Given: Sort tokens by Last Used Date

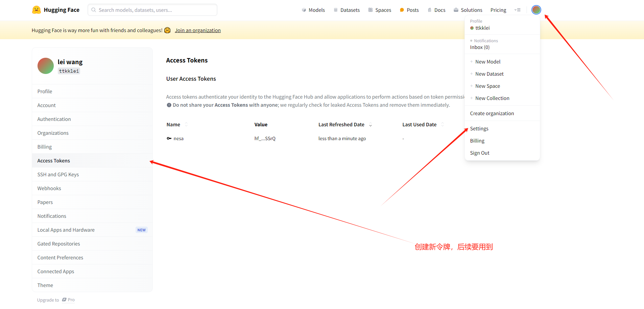Looking at the screenshot, I should pos(443,125).
